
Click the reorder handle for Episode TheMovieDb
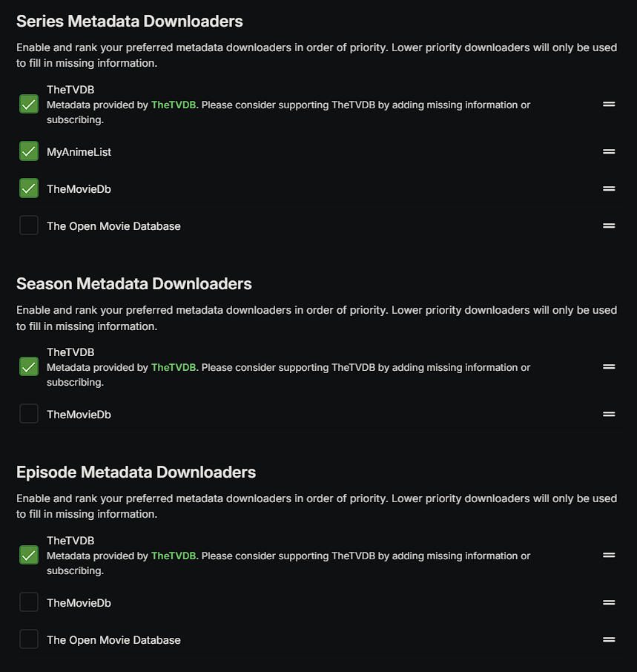[x=609, y=602]
